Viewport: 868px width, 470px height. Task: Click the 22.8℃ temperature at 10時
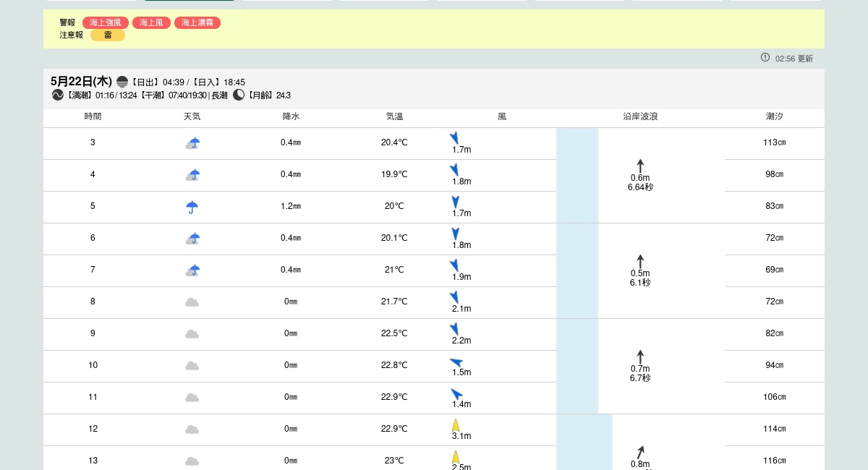tap(394, 365)
